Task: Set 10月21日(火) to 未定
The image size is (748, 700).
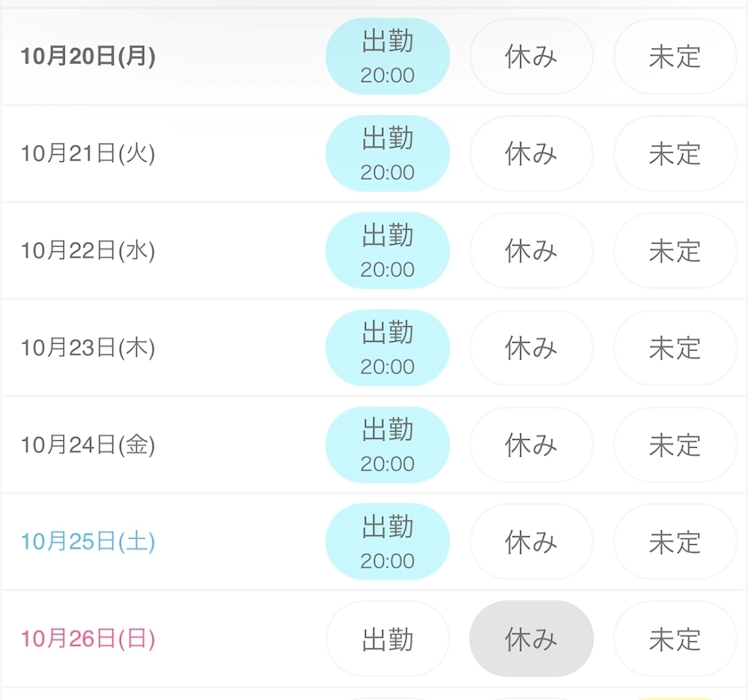Action: tap(674, 153)
